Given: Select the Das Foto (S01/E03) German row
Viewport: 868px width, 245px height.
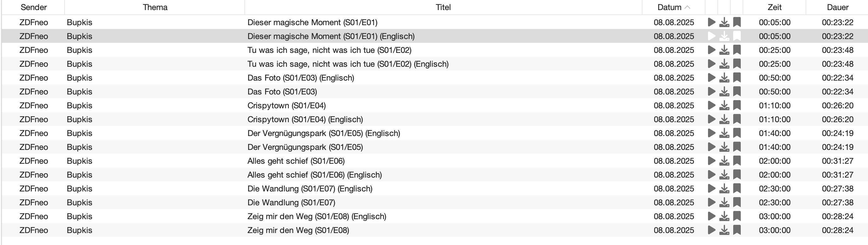Looking at the screenshot, I should tap(435, 92).
